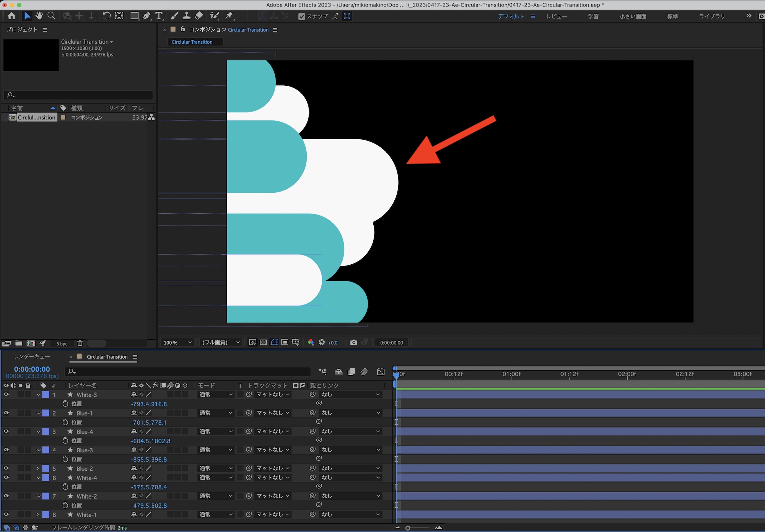765x532 pixels.
Task: Switch to the レンダーキュー tab
Action: click(32, 356)
